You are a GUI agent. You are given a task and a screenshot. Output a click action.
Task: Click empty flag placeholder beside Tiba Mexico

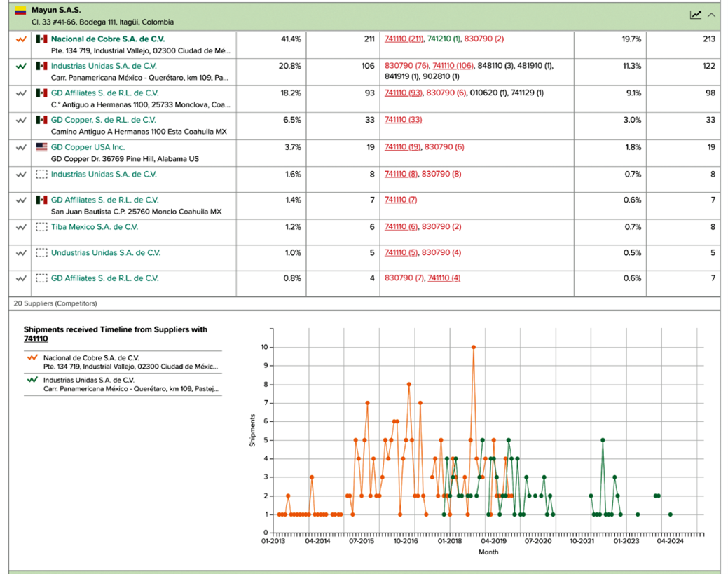[42, 227]
